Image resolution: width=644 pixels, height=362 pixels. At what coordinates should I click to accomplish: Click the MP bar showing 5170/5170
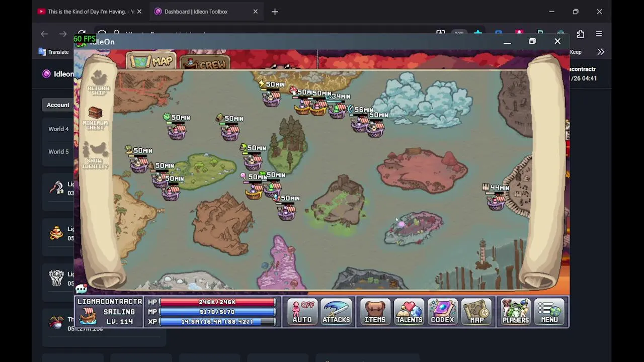click(217, 312)
